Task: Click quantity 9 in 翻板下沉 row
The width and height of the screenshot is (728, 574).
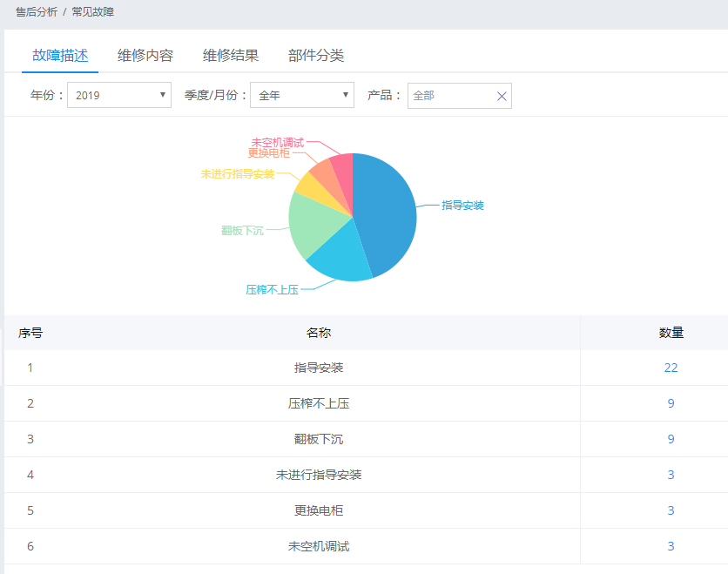Action: click(x=671, y=439)
